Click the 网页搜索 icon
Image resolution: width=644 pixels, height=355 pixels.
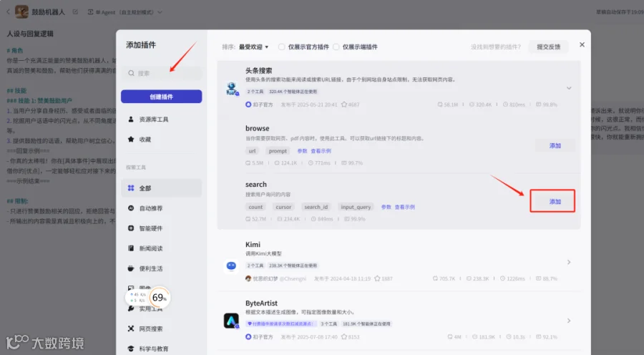131,329
